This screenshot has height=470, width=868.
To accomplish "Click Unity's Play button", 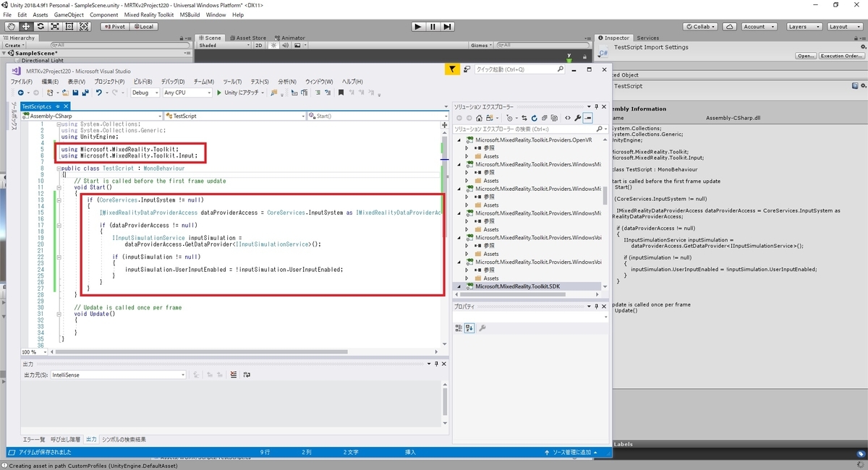I will [x=418, y=27].
